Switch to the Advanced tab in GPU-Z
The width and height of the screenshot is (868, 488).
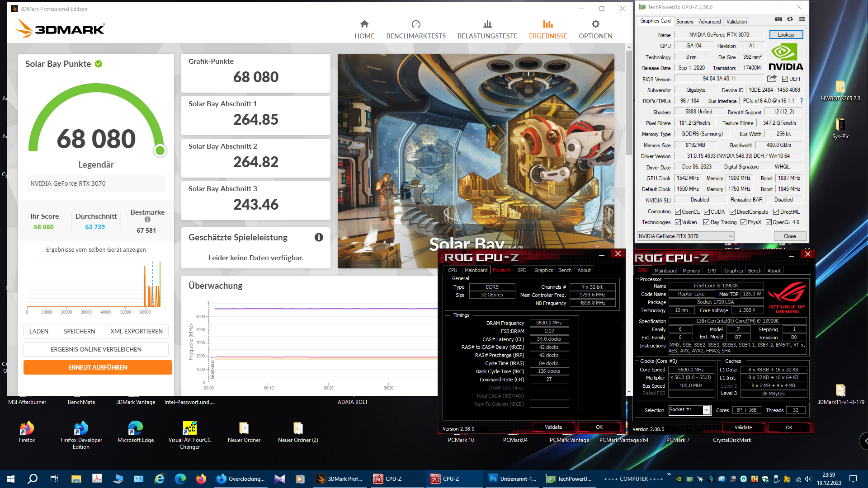pyautogui.click(x=710, y=21)
